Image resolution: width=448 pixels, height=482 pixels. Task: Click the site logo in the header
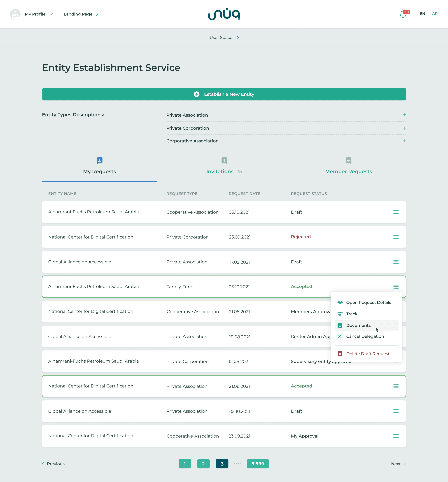(x=224, y=14)
